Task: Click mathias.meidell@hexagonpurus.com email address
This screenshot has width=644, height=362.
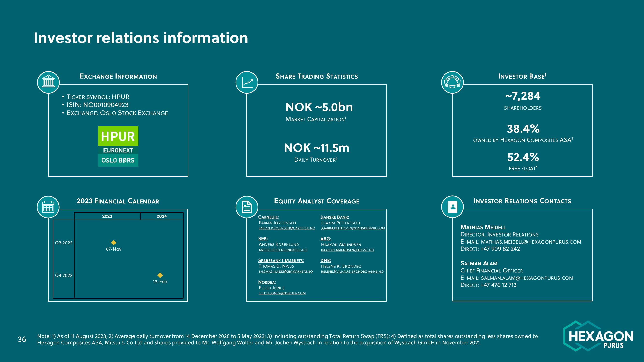Action: click(x=531, y=242)
